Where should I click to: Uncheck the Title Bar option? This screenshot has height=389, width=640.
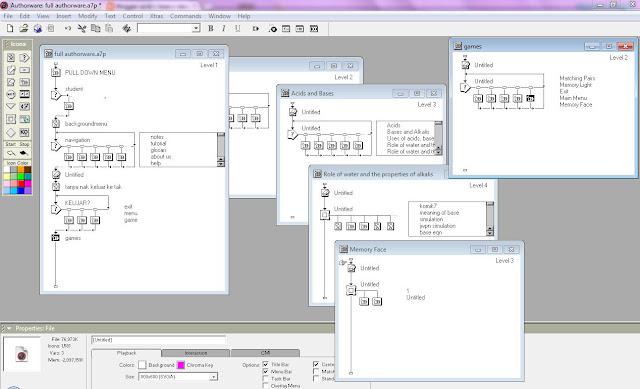pyautogui.click(x=266, y=364)
